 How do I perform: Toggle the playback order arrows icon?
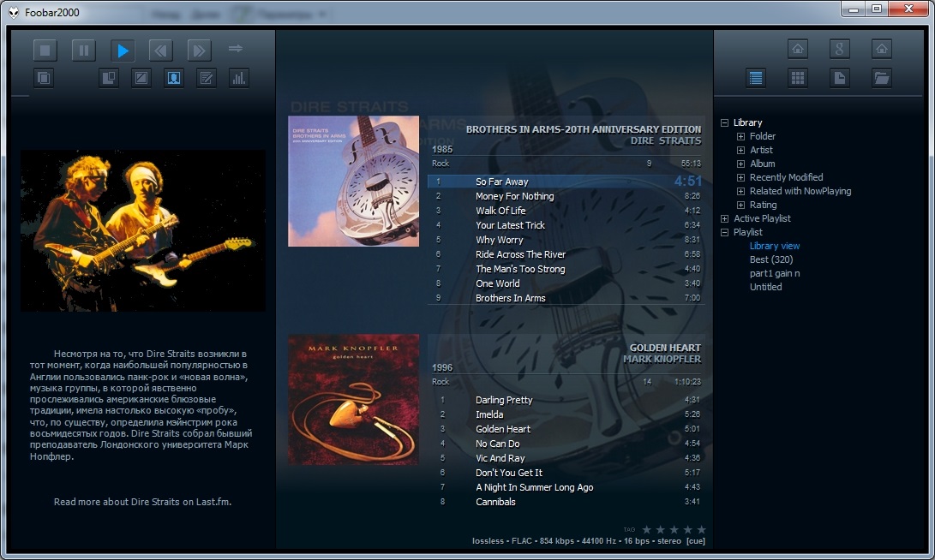(x=236, y=49)
